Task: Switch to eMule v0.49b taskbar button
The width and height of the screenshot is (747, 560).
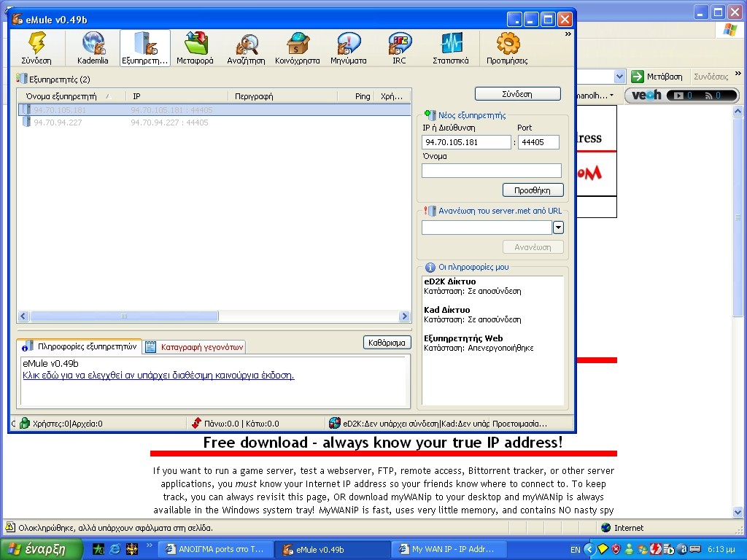Action: tap(333, 549)
